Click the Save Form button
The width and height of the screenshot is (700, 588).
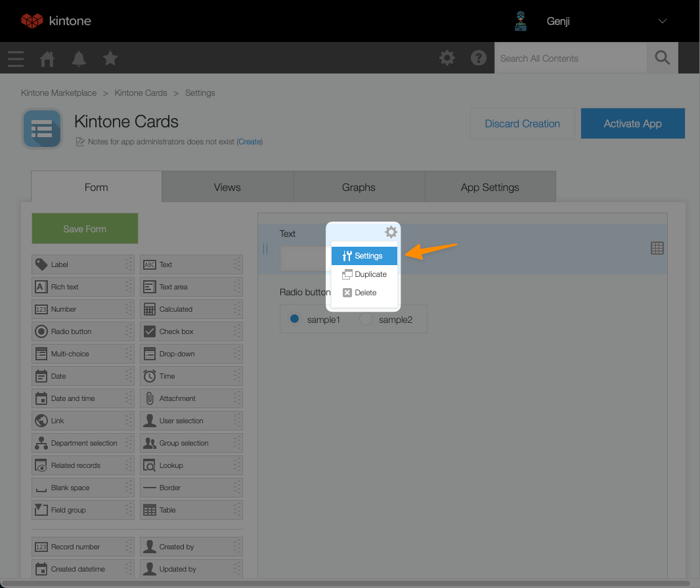click(x=85, y=228)
